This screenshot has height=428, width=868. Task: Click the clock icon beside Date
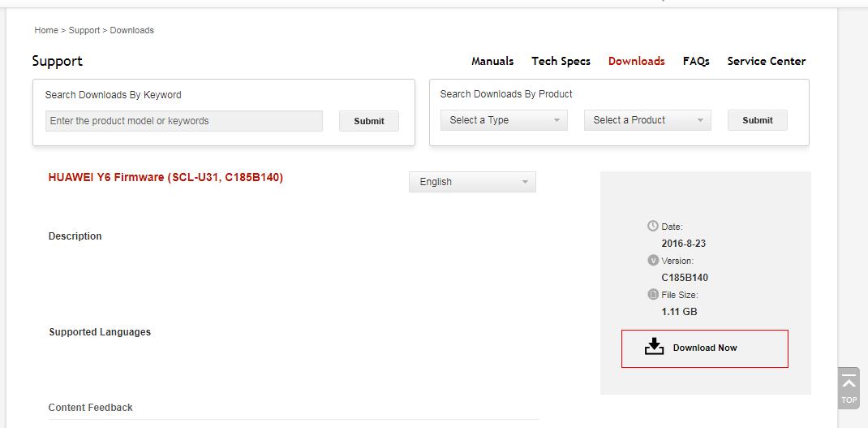[653, 226]
